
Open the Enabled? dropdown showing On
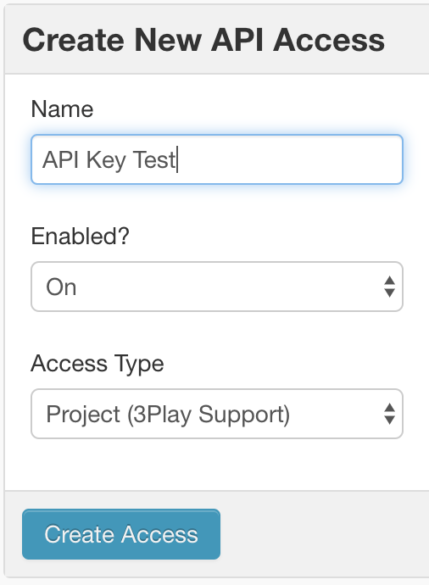click(217, 287)
